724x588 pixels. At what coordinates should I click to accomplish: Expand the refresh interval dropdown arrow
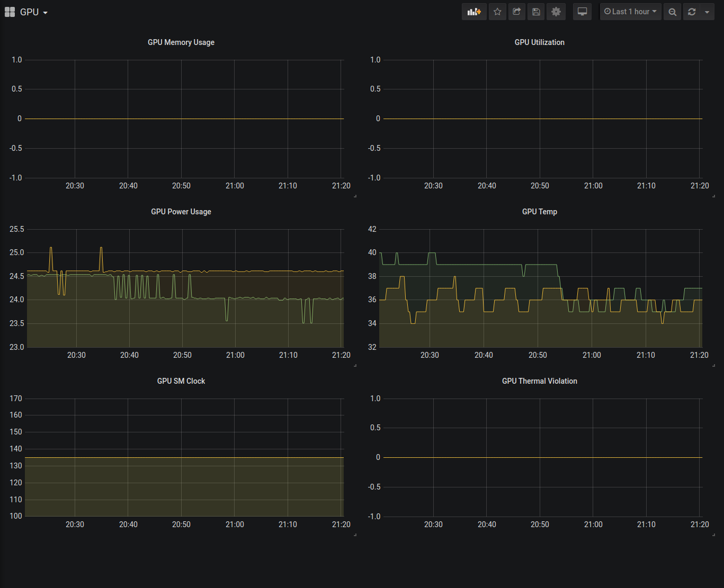point(707,12)
